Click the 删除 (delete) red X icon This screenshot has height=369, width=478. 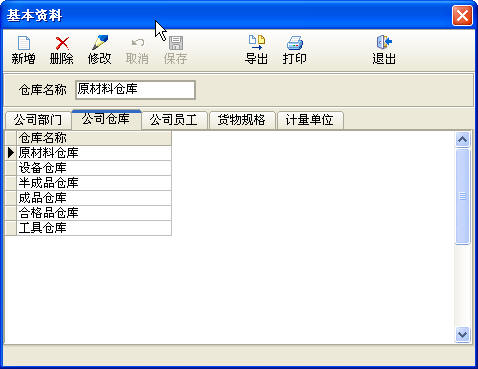pyautogui.click(x=62, y=43)
